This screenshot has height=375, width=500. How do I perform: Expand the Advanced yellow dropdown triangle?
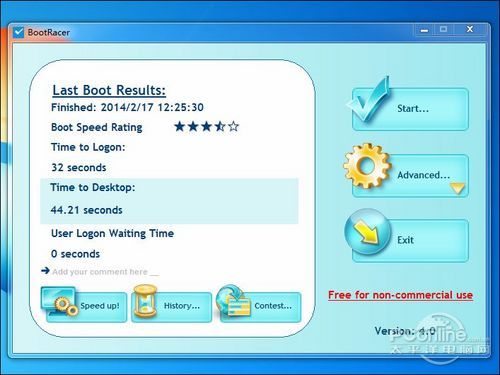(x=458, y=188)
